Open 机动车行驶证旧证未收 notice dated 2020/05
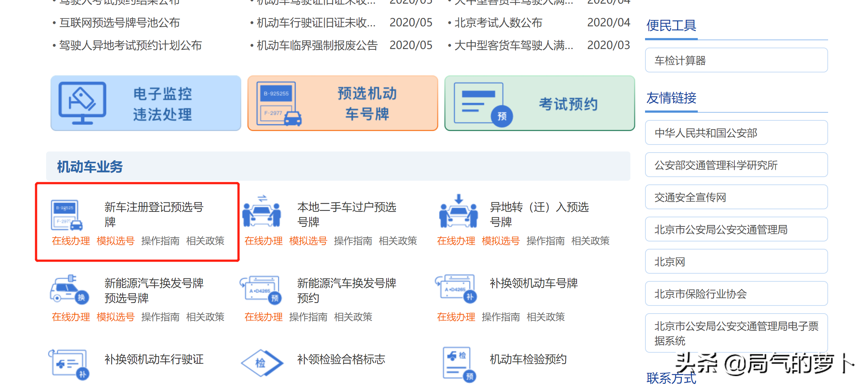This screenshot has height=386, width=868. pyautogui.click(x=316, y=23)
